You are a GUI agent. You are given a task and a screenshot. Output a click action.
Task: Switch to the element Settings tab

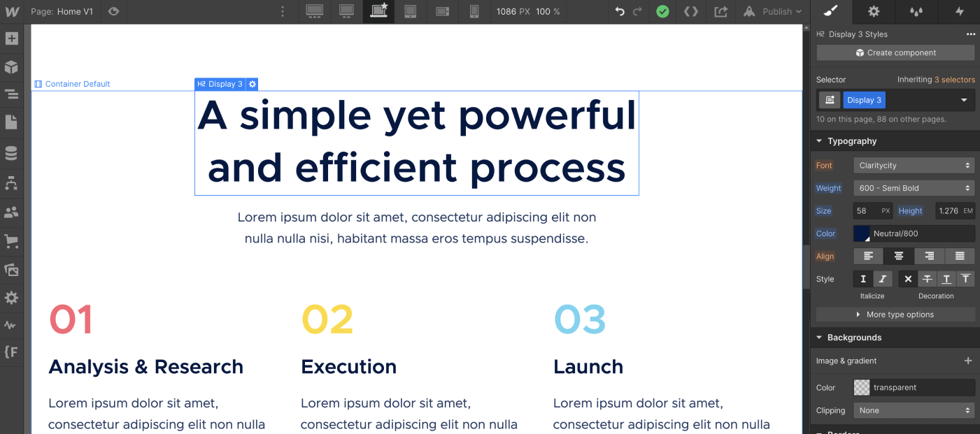tap(874, 12)
